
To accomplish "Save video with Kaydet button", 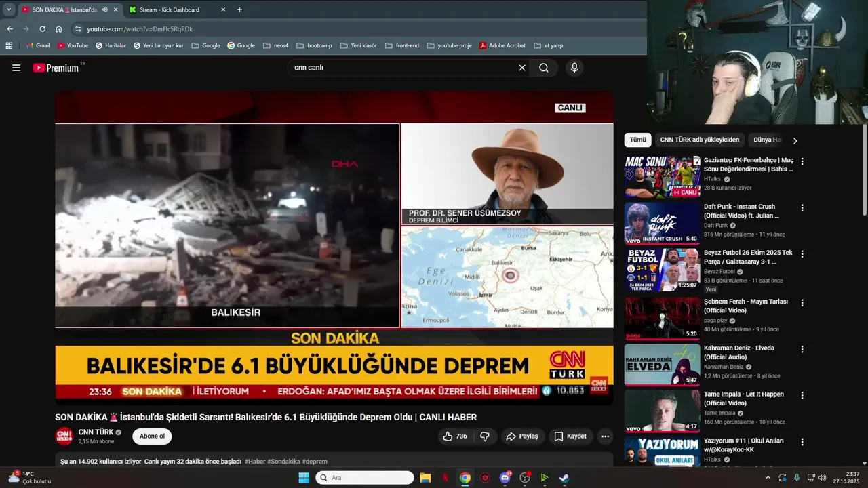I will click(x=570, y=436).
